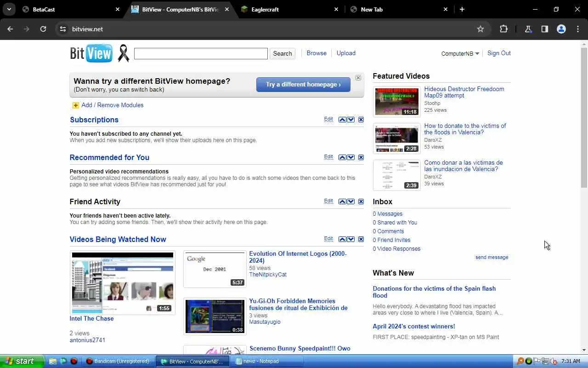Move Videos Being Watched Now up
Image resolution: width=588 pixels, height=368 pixels.
point(342,239)
